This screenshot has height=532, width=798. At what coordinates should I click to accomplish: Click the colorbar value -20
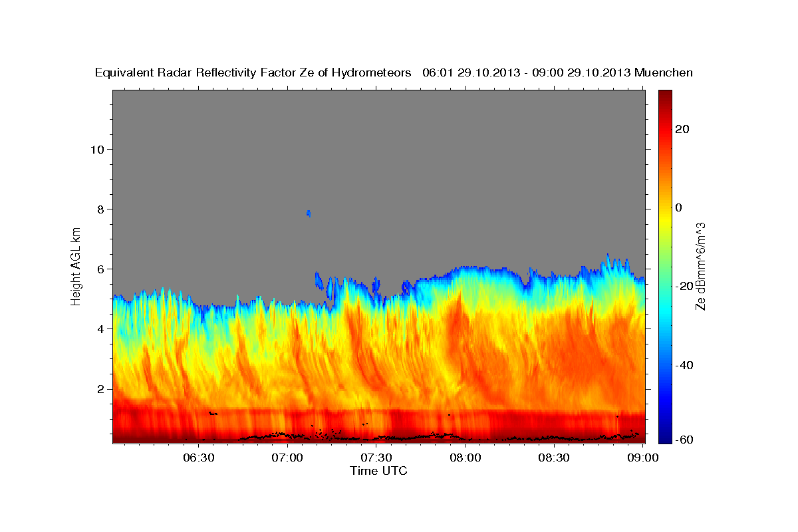[683, 286]
